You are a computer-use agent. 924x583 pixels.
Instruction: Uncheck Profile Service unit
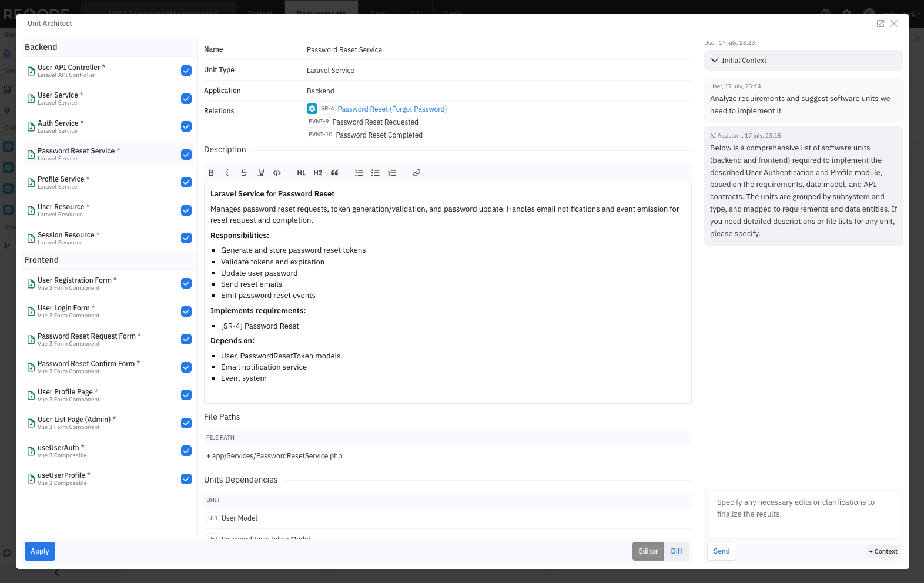(x=186, y=182)
